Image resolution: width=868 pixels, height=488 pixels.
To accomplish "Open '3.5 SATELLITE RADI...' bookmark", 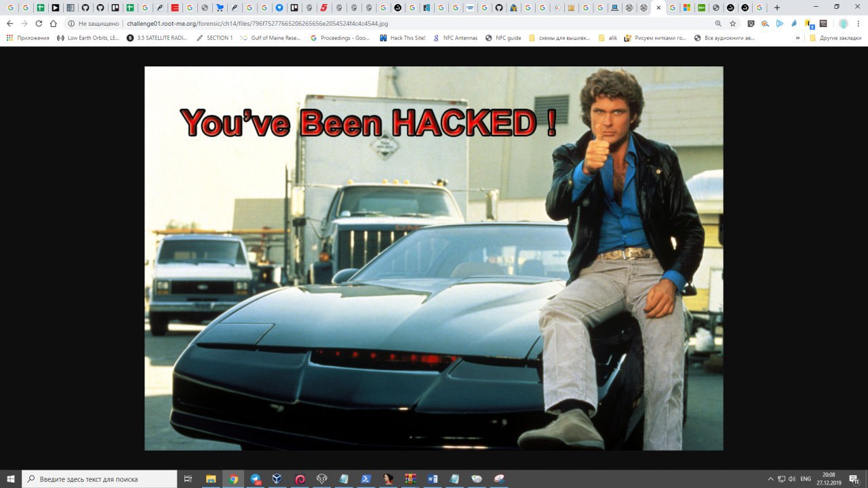I will (x=157, y=38).
